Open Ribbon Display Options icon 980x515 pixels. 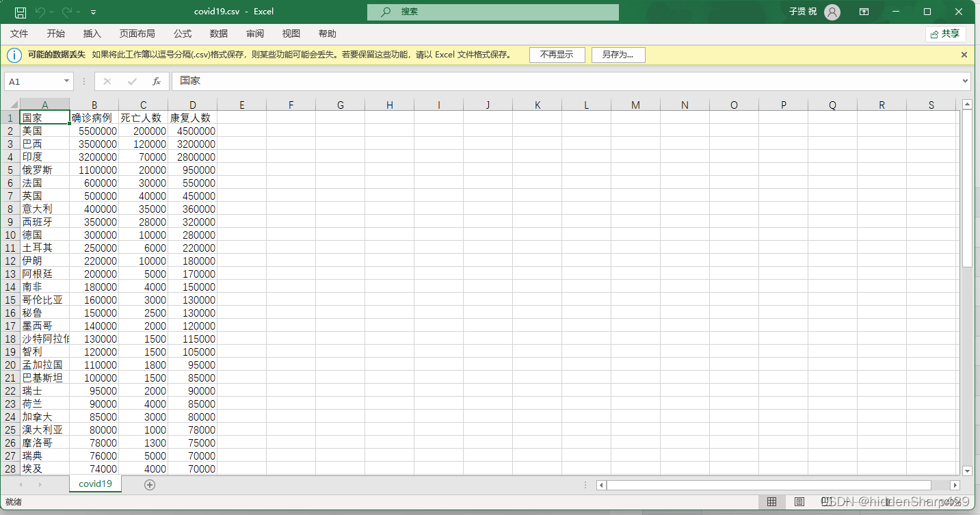[x=864, y=12]
